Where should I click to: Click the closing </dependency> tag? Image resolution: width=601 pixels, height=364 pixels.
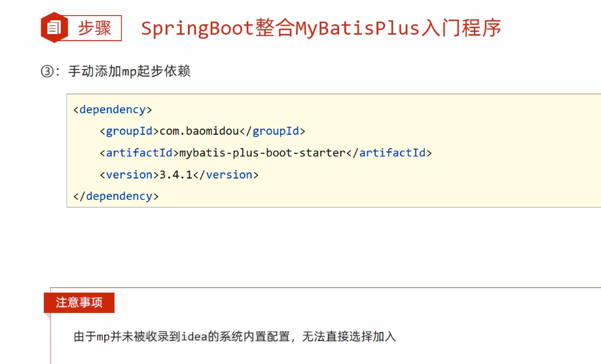click(x=116, y=196)
